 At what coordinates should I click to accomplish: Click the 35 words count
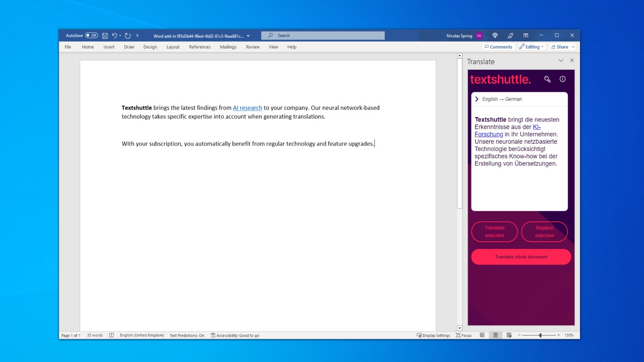pyautogui.click(x=95, y=335)
